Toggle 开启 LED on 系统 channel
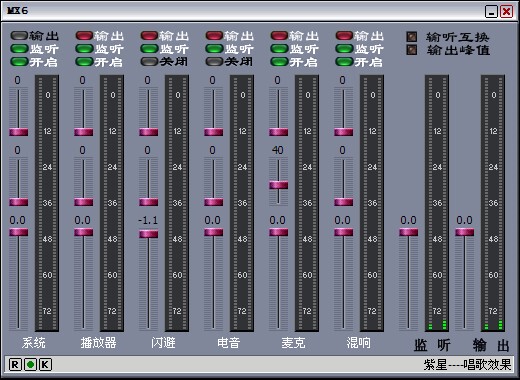 click(x=19, y=62)
